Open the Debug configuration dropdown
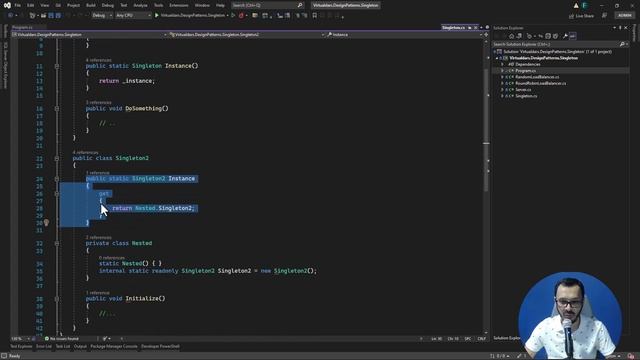 [102, 16]
